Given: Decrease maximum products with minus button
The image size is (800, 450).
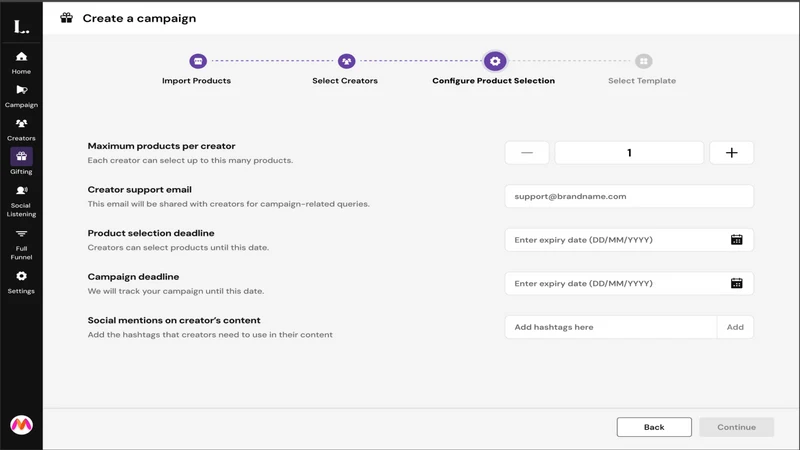Looking at the screenshot, I should click(527, 153).
